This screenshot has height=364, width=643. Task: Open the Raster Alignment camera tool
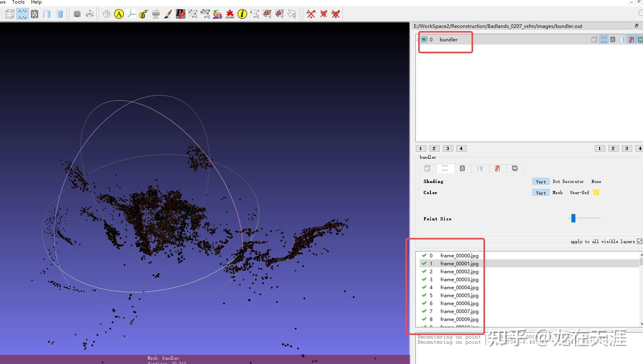click(x=155, y=14)
